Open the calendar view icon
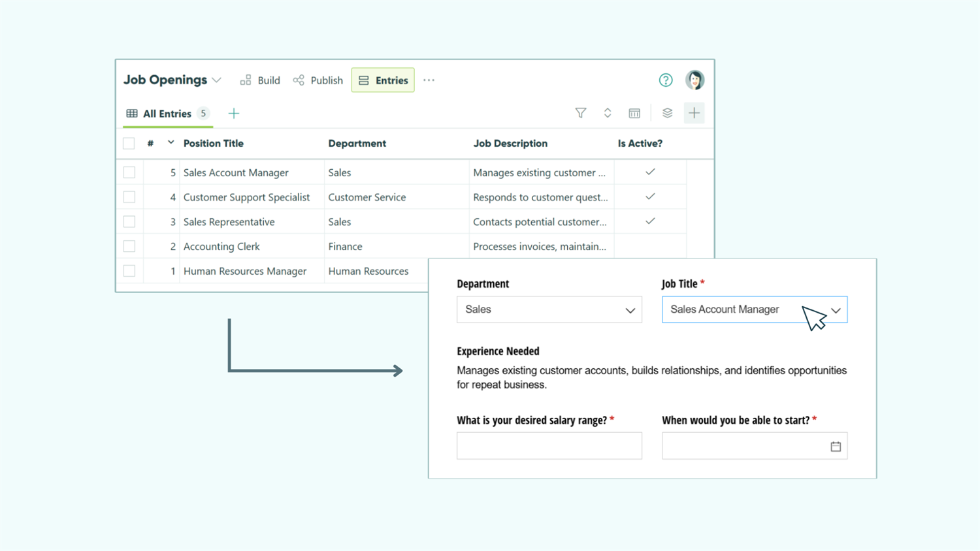 [634, 112]
